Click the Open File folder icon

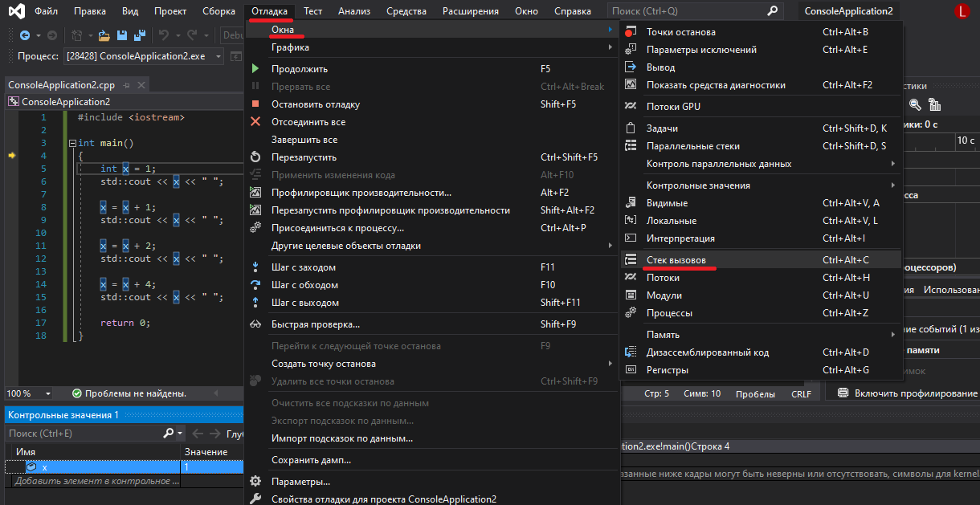[103, 35]
